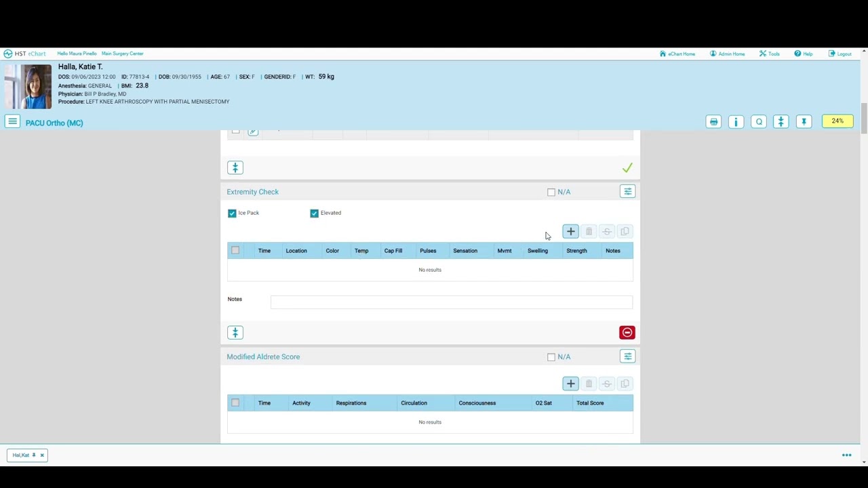
Task: Log out of eChart
Action: point(840,54)
